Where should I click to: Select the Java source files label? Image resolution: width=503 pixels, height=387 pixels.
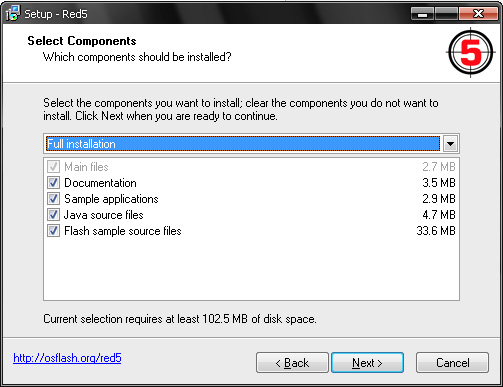pos(104,215)
